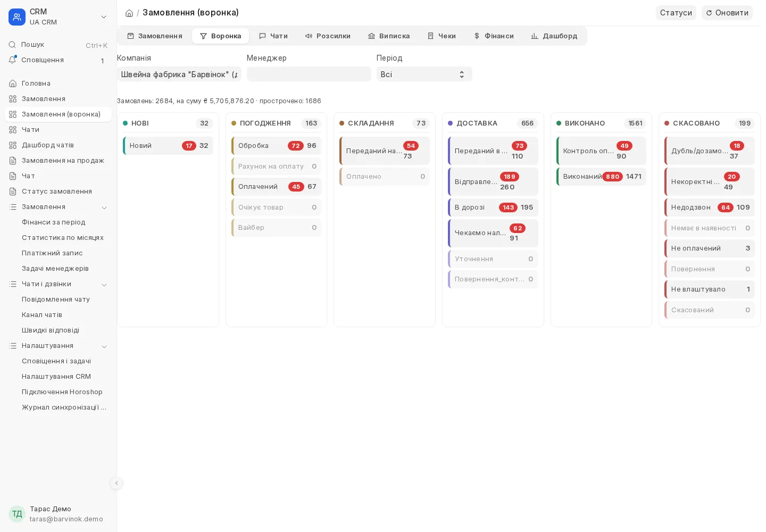The image size is (766, 532).
Task: Click the CRM logo icon
Action: (x=17, y=17)
